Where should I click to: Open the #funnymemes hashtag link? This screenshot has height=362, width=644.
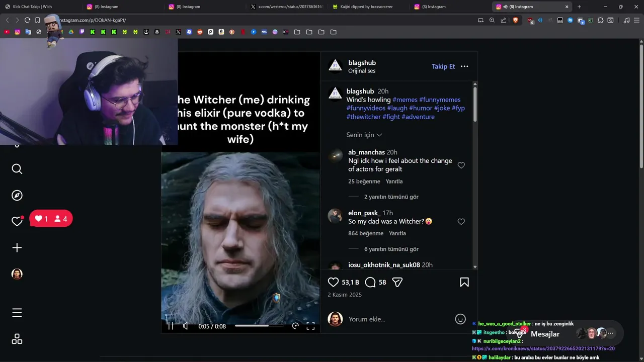(440, 100)
